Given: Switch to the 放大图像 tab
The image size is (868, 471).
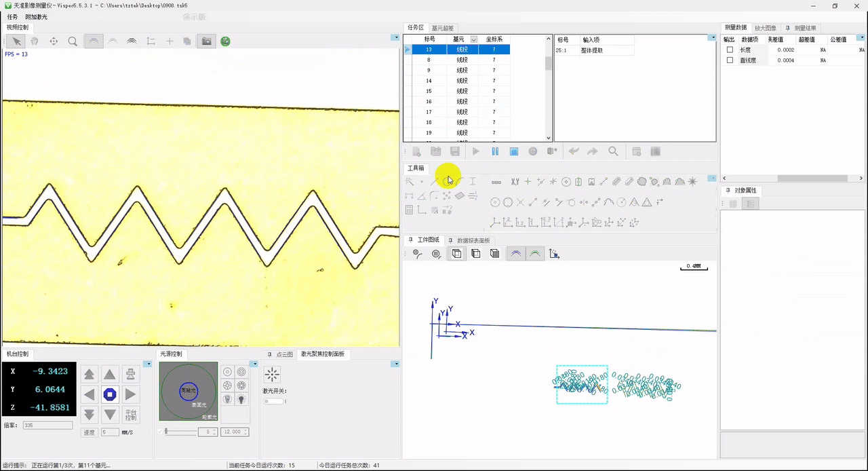Looking at the screenshot, I should 766,29.
